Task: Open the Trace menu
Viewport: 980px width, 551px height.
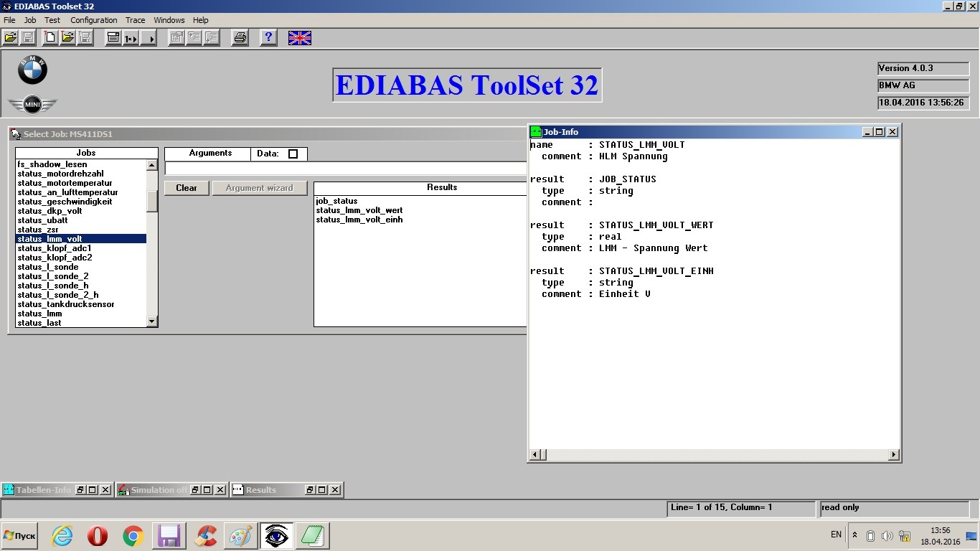Action: coord(135,20)
